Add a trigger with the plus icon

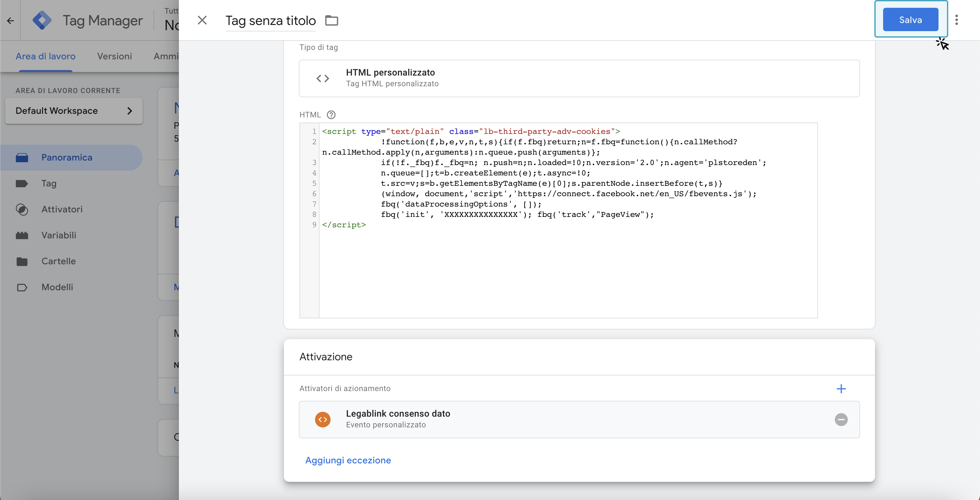point(841,388)
